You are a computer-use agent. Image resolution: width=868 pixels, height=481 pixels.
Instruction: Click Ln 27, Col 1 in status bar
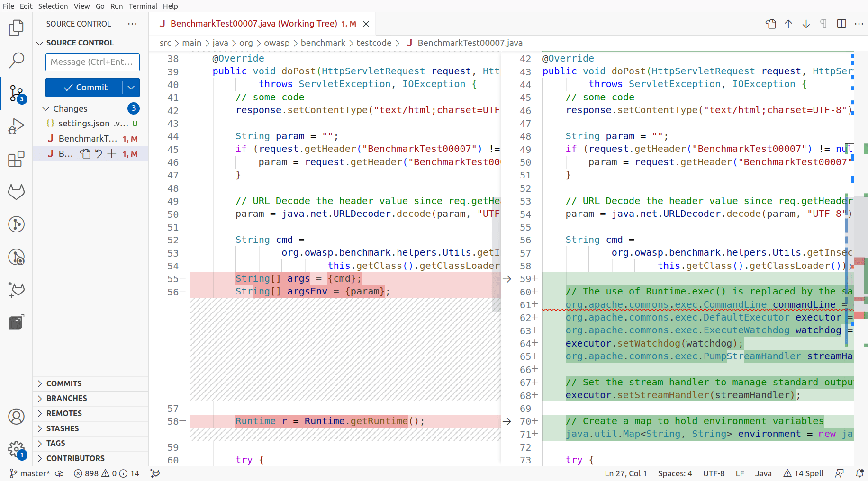click(625, 473)
